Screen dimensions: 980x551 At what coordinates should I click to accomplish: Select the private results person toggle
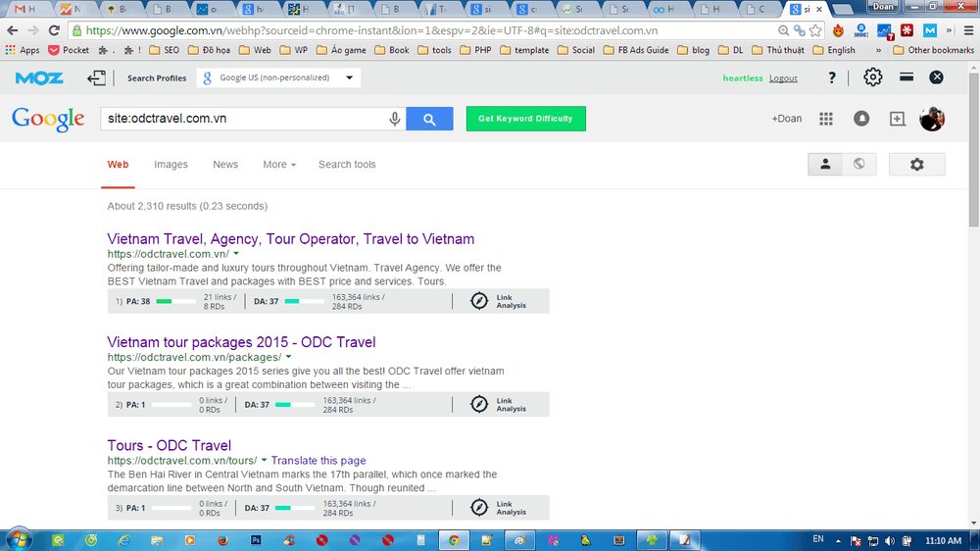click(825, 165)
